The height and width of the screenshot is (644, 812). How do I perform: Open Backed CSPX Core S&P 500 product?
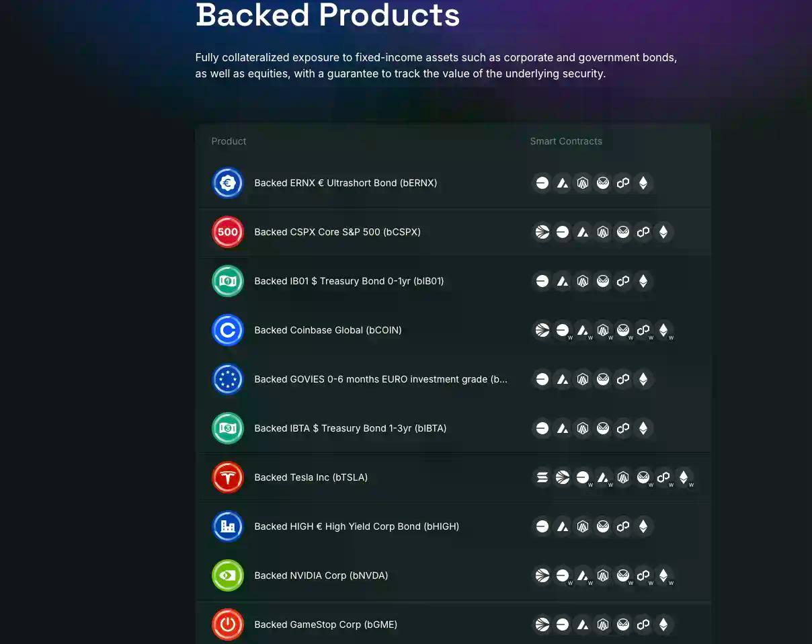click(337, 232)
